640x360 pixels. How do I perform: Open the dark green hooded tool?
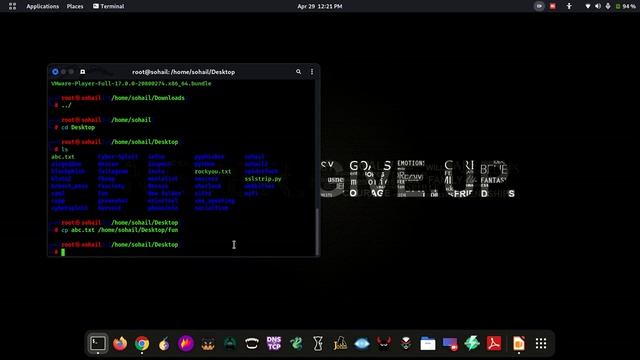(230, 344)
